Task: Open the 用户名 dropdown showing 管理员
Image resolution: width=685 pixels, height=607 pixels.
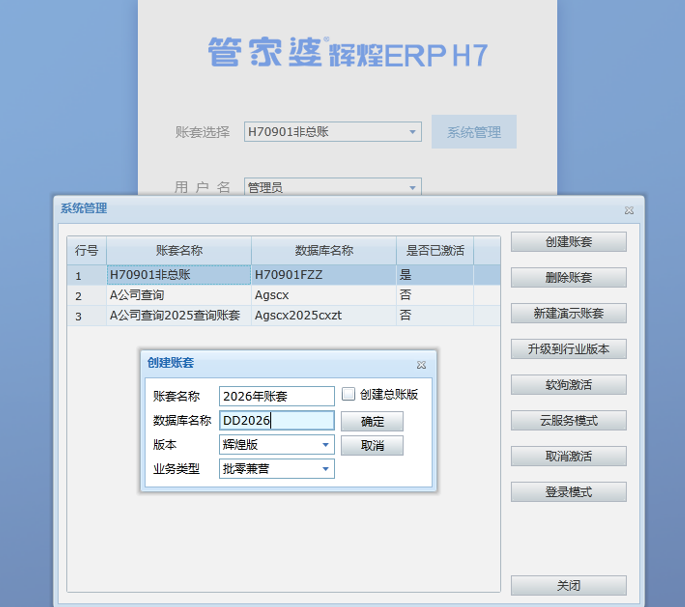Action: (x=413, y=187)
